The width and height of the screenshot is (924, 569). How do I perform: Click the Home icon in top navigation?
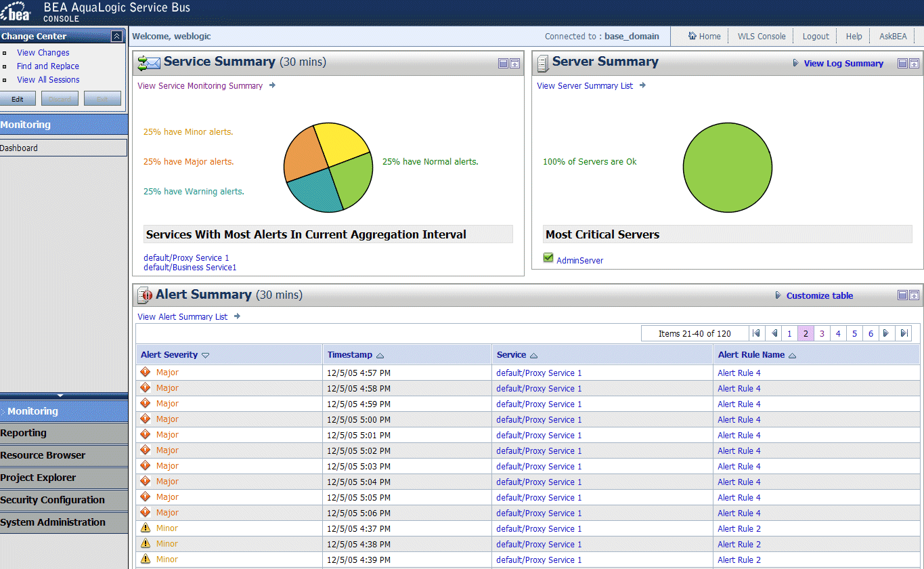coord(692,37)
